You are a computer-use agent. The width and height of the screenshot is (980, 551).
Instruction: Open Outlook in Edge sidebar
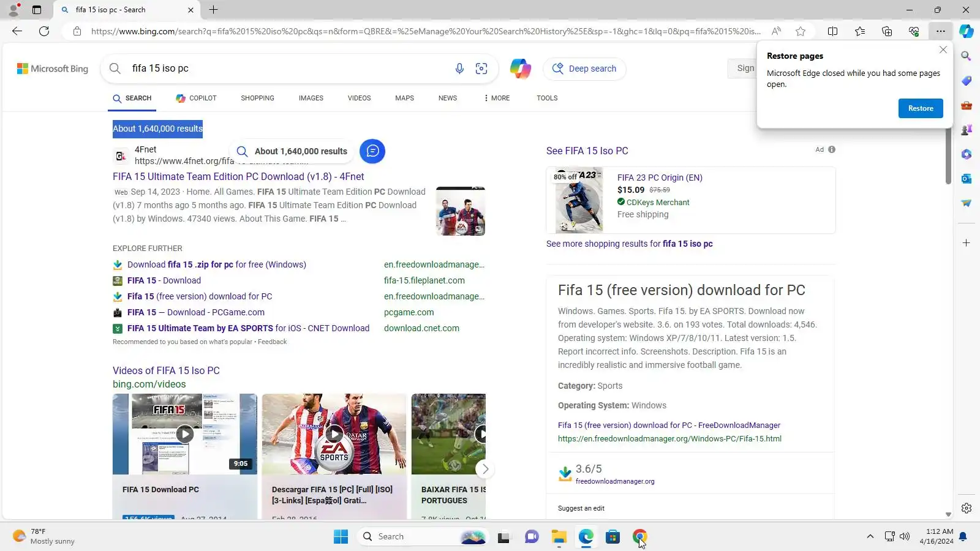pyautogui.click(x=967, y=178)
